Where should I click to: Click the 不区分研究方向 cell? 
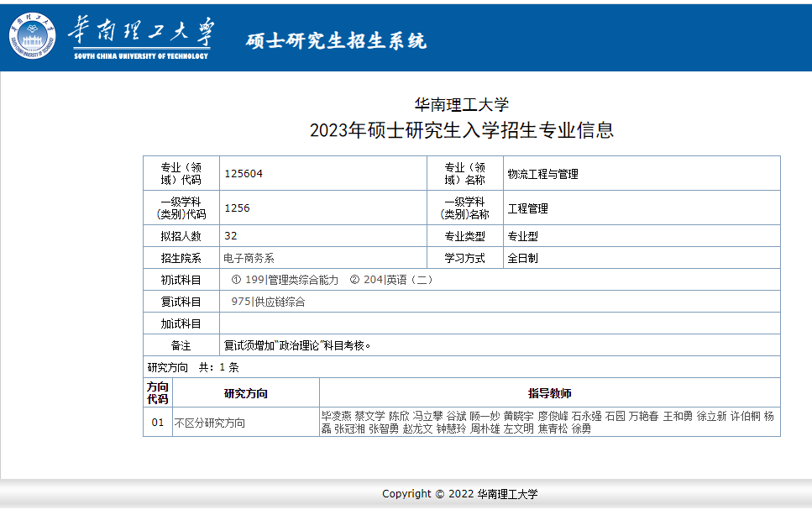(246, 422)
